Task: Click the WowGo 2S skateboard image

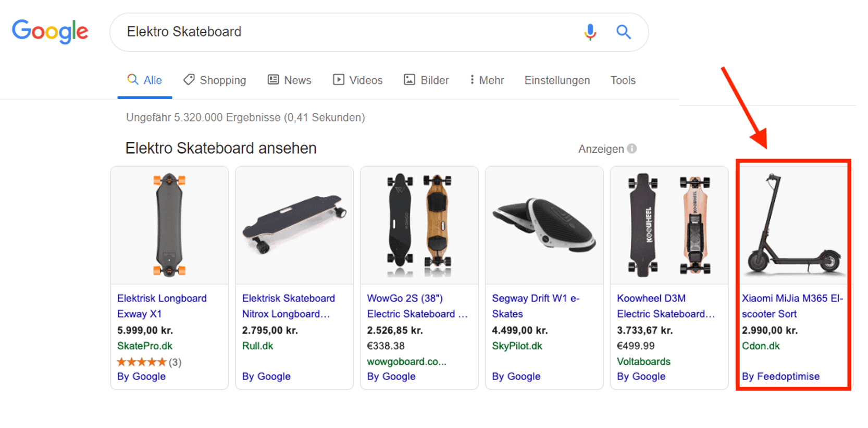Action: pyautogui.click(x=419, y=225)
